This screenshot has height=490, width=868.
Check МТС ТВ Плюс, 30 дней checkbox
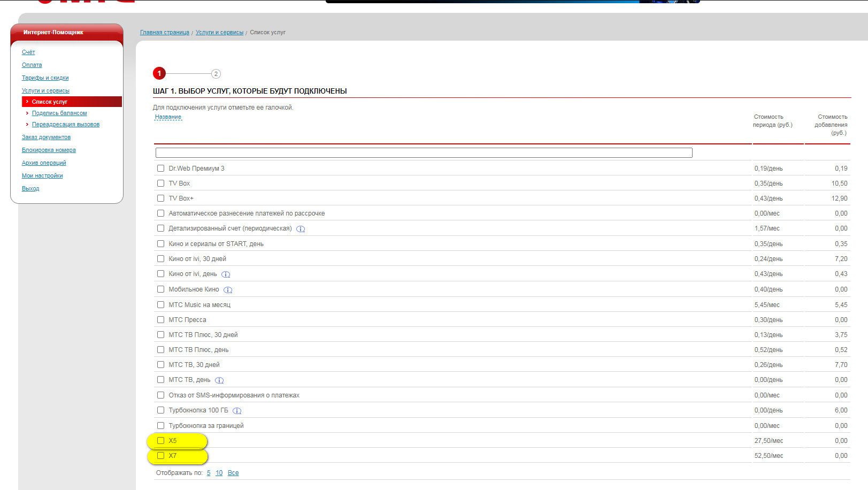[160, 334]
